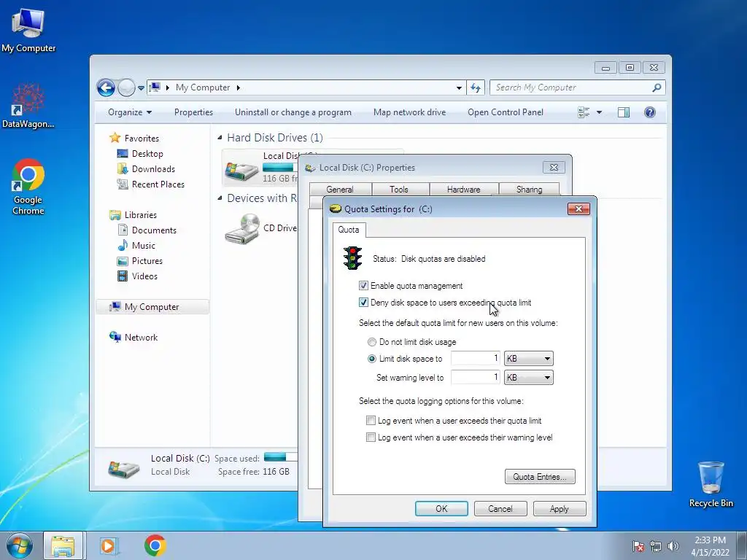Click Uninstall or change a program
The width and height of the screenshot is (747, 560).
point(293,112)
